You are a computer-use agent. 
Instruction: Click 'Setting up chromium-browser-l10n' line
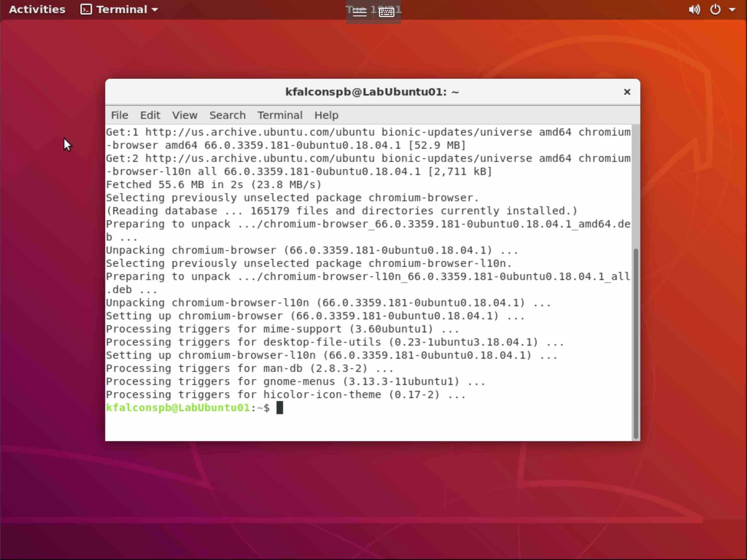tap(332, 355)
